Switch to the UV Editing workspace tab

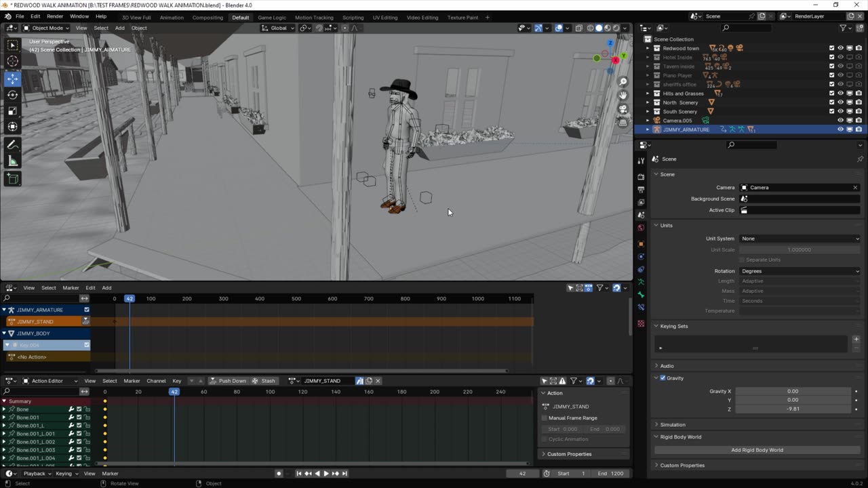point(385,18)
